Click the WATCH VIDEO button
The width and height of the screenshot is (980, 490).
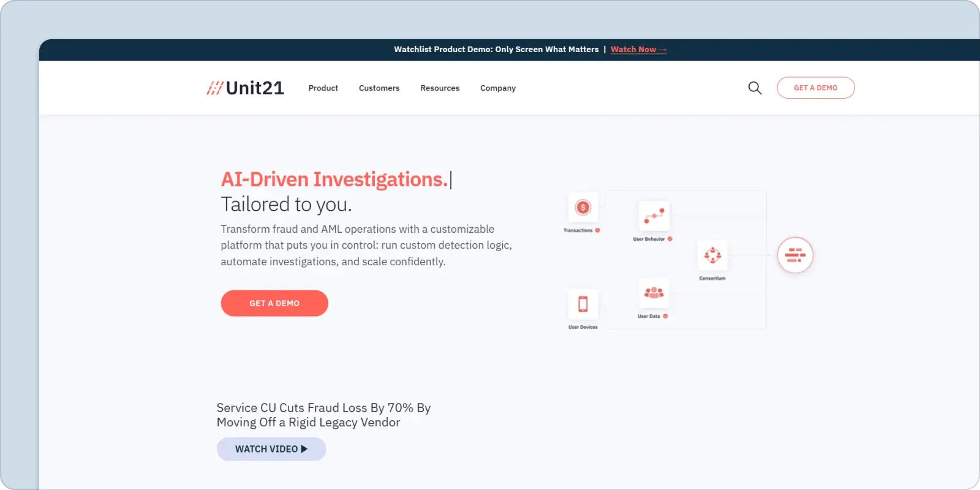(x=271, y=449)
